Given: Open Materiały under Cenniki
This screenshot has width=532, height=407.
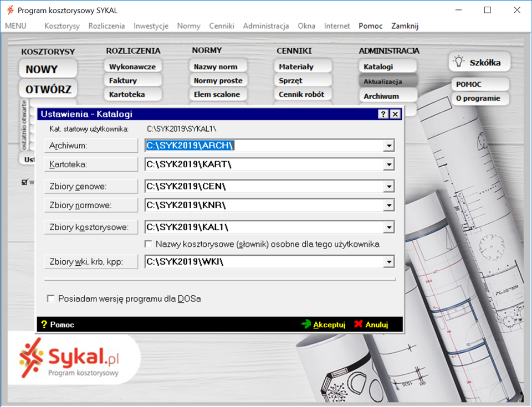Looking at the screenshot, I should click(x=303, y=66).
